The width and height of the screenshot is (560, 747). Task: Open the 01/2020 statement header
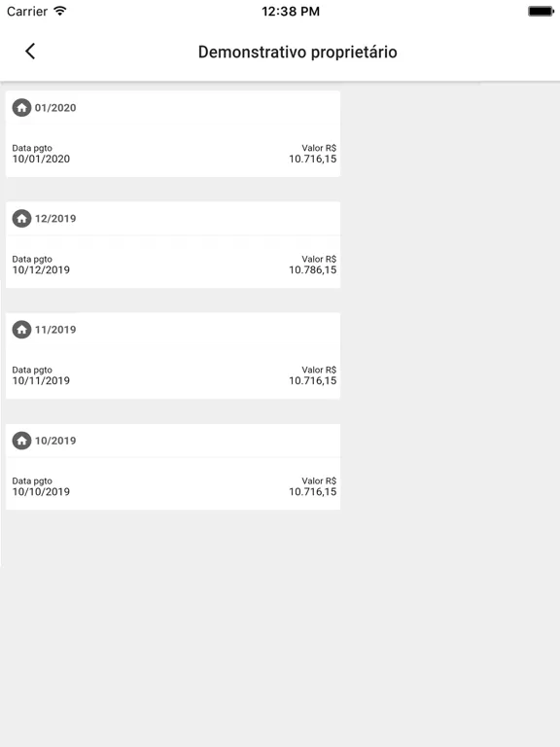click(x=173, y=108)
